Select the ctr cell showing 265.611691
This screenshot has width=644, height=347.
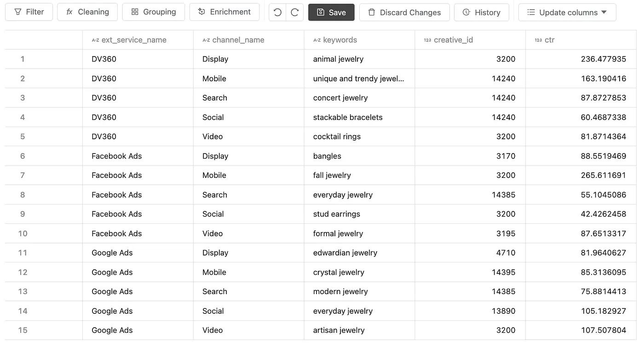[x=603, y=175]
